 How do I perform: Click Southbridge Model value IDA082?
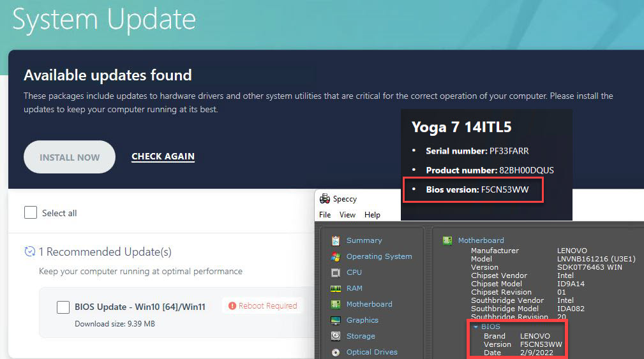click(571, 309)
